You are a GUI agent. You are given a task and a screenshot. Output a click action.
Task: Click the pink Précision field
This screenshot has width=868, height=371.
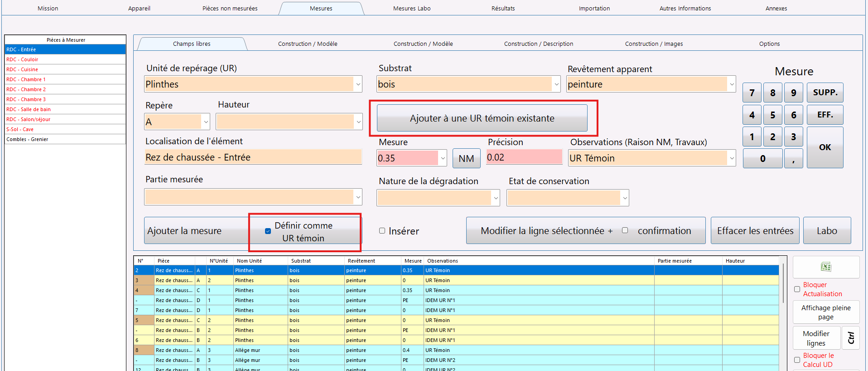coord(524,157)
